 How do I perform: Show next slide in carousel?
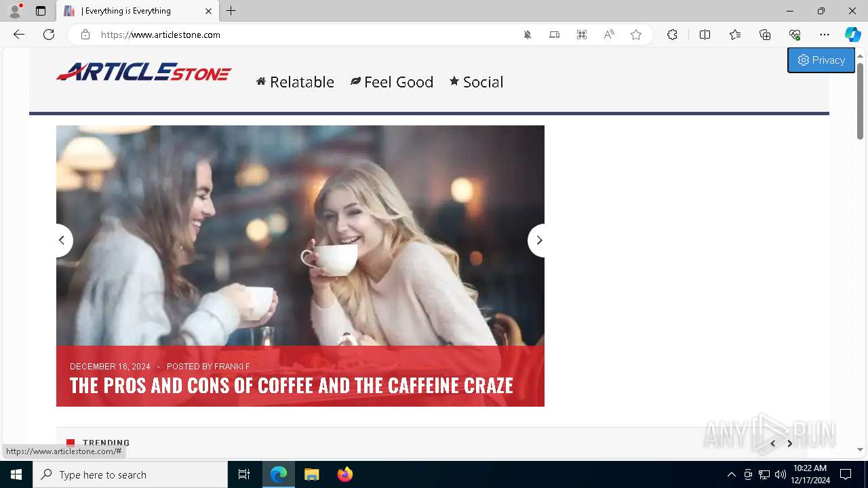point(538,240)
